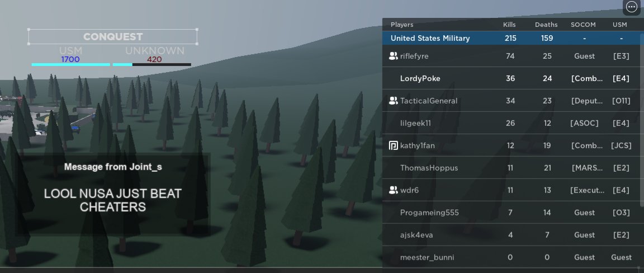Image resolution: width=644 pixels, height=273 pixels.
Task: Click kathy1fan's [JCS] rank
Action: [x=621, y=145]
